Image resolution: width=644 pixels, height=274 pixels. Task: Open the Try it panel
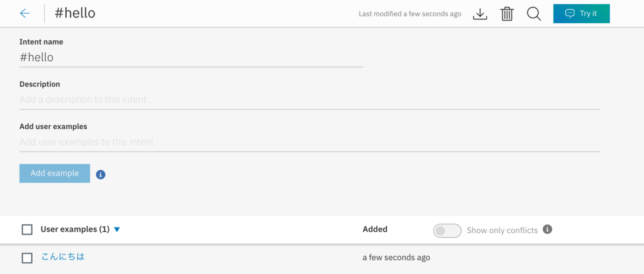coord(581,14)
